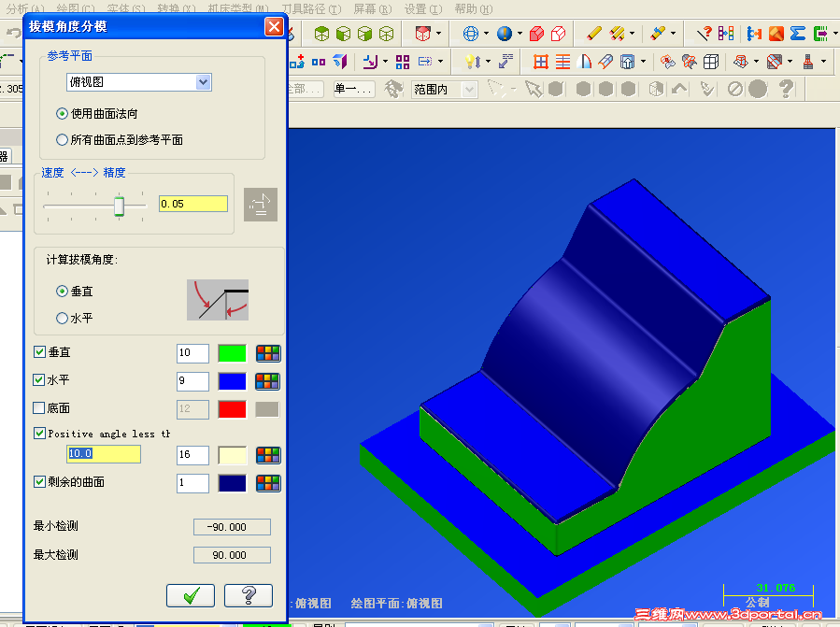Click the black wireframe box icon
840x627 pixels.
pyautogui.click(x=711, y=63)
